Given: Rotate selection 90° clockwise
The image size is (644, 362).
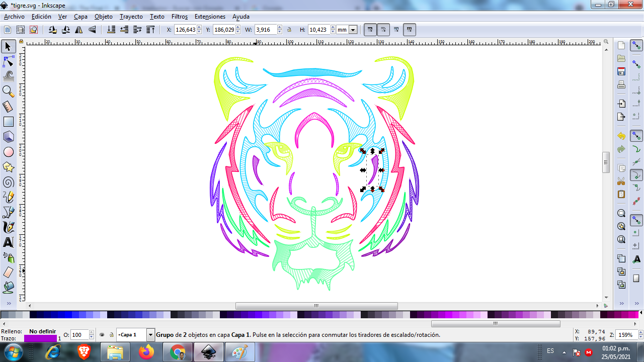Looking at the screenshot, I should coord(65,30).
